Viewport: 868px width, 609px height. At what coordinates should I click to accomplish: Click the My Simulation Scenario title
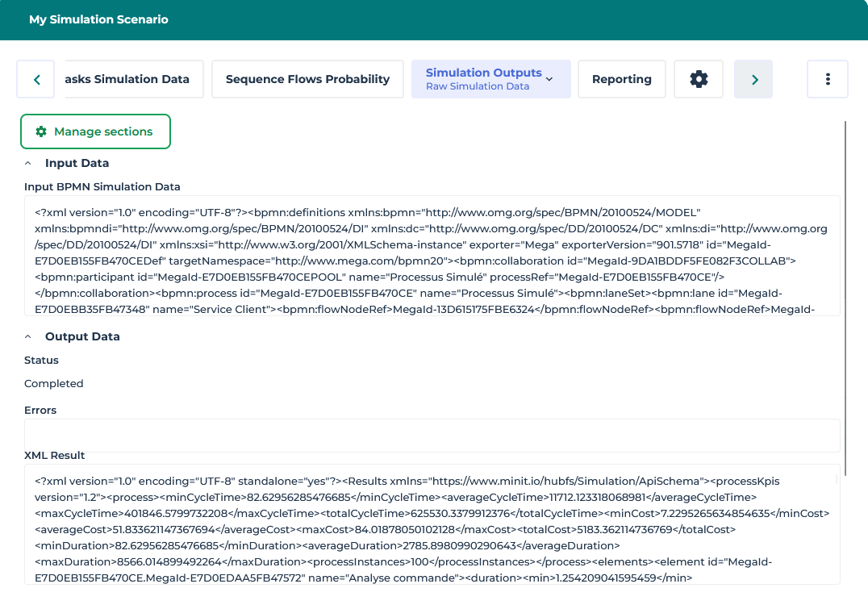coord(98,19)
